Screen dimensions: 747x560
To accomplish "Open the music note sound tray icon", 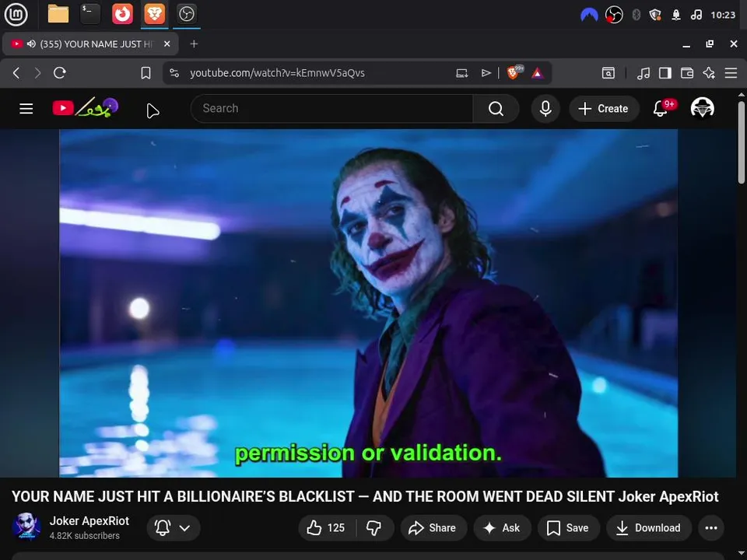I will point(696,15).
